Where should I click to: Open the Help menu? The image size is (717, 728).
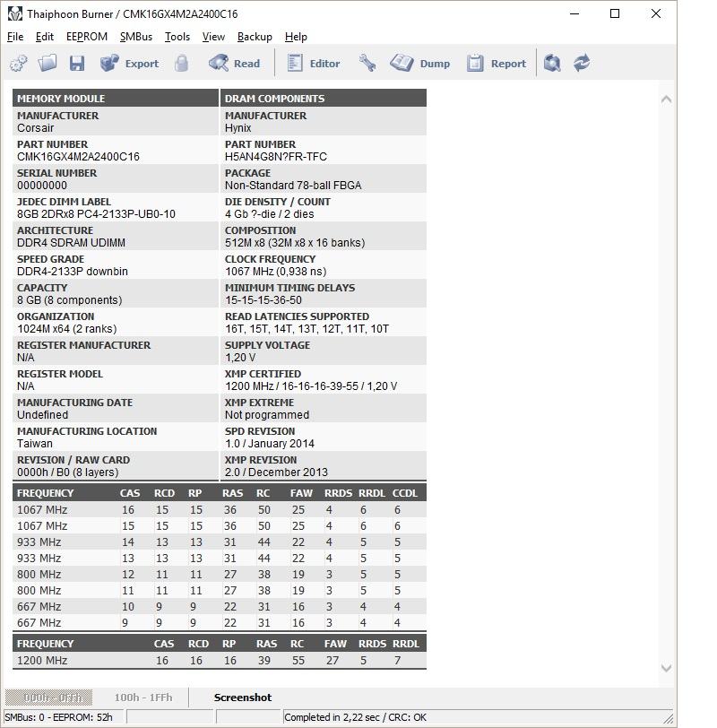click(x=296, y=37)
